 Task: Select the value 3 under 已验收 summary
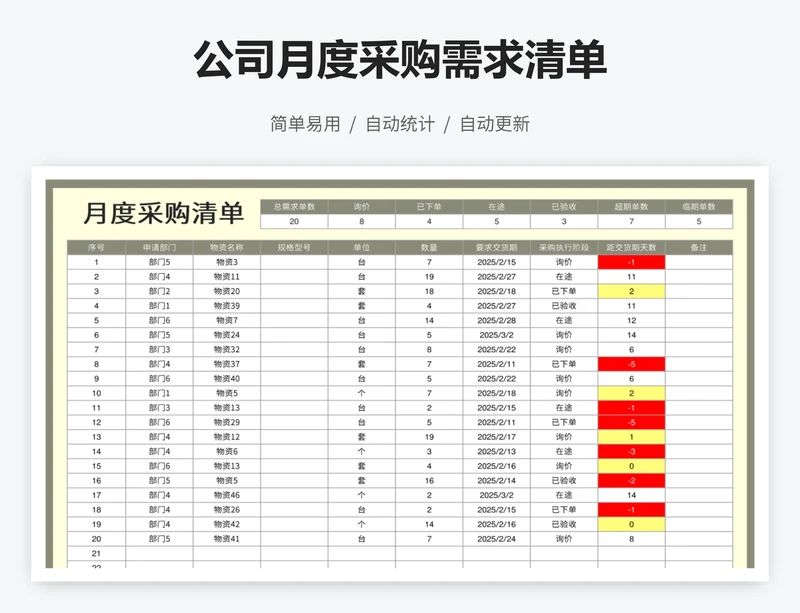click(x=564, y=222)
